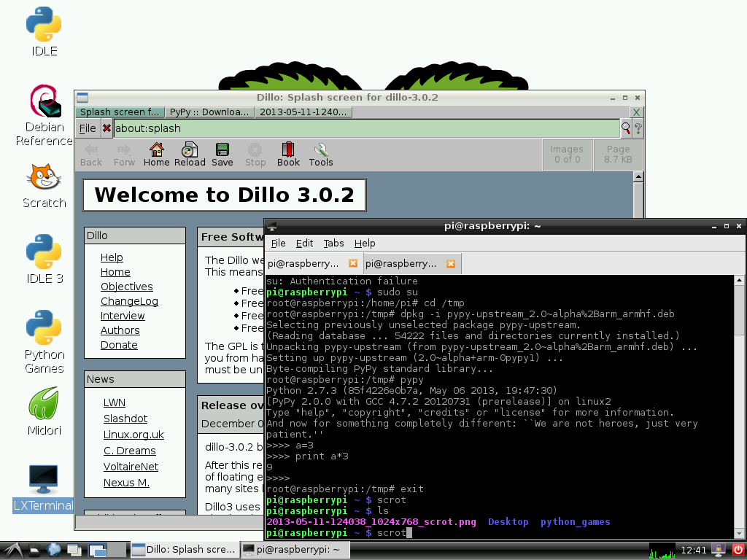Open the Dillo Tools menu icon

(320, 154)
